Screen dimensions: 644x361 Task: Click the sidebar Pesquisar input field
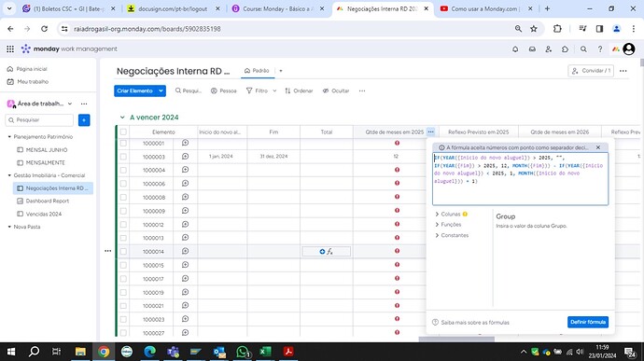(x=40, y=120)
